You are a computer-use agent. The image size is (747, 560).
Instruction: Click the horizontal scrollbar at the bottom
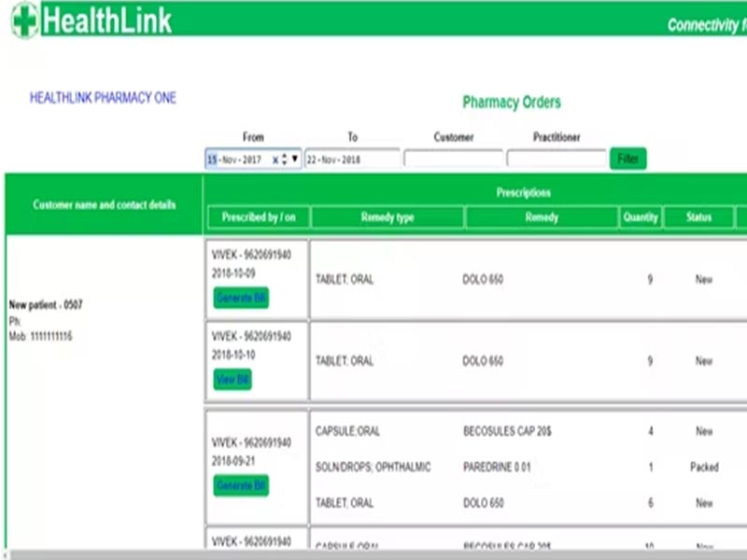tap(373, 554)
